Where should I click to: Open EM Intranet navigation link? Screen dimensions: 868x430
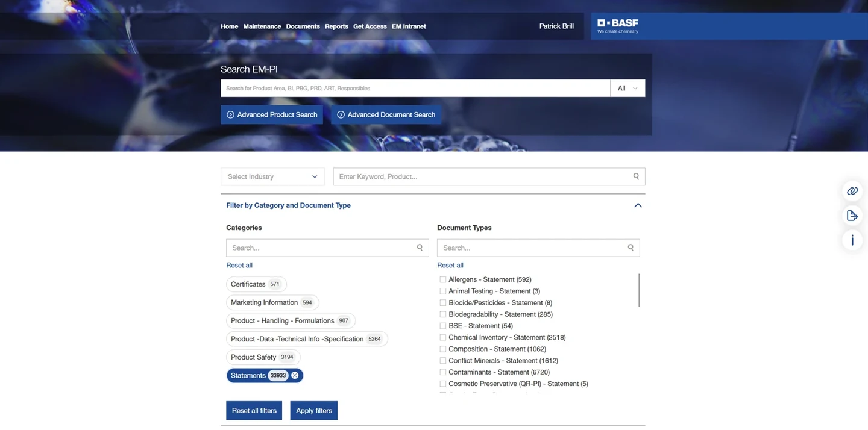click(409, 26)
